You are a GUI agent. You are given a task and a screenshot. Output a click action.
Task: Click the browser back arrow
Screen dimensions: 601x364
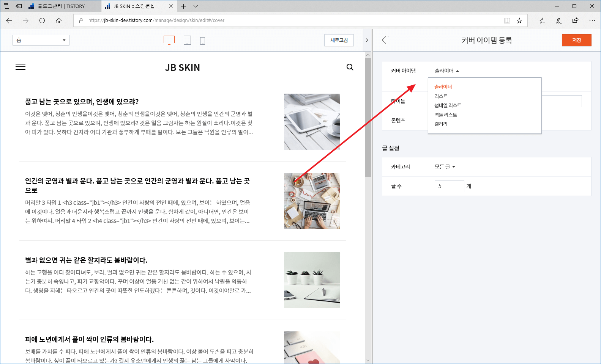(x=9, y=20)
